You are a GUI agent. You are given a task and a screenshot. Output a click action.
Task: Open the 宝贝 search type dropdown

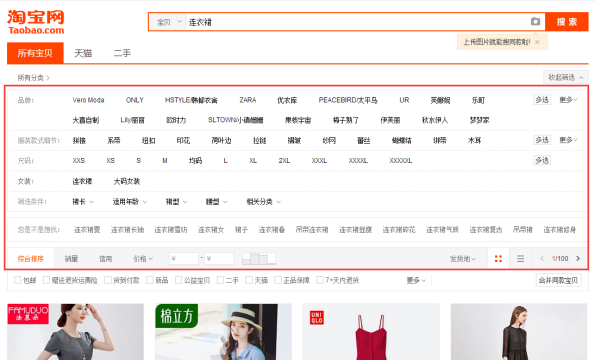[x=169, y=22]
